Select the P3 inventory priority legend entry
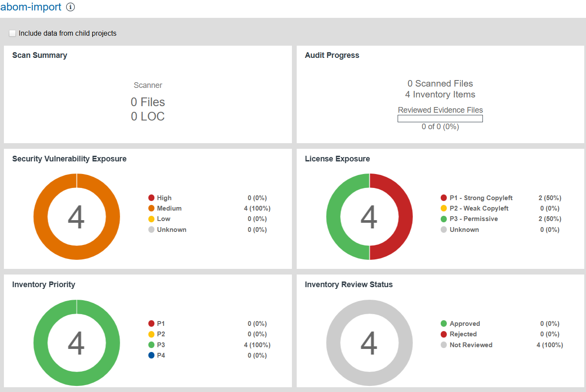The height and width of the screenshot is (392, 586). (161, 345)
